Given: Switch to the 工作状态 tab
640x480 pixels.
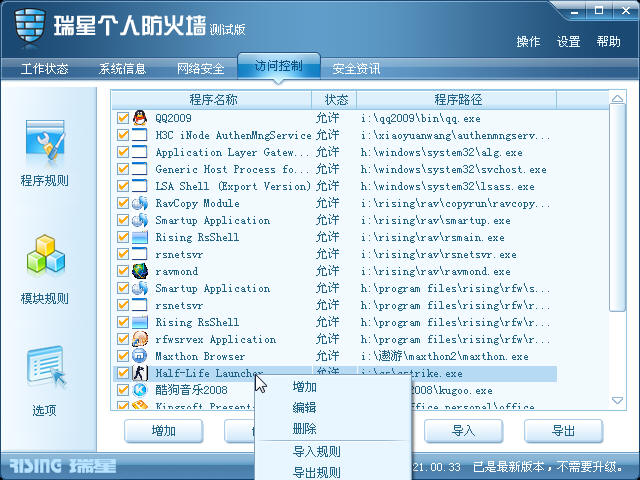Looking at the screenshot, I should point(44,69).
